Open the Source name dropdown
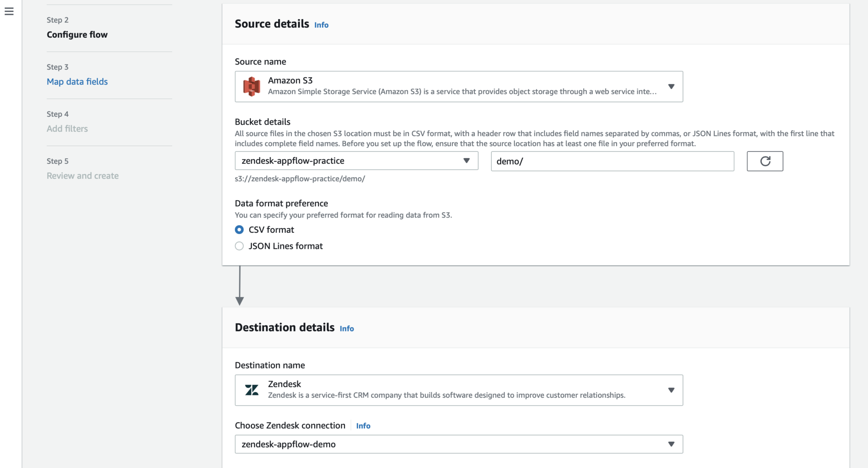The height and width of the screenshot is (468, 868). [671, 86]
